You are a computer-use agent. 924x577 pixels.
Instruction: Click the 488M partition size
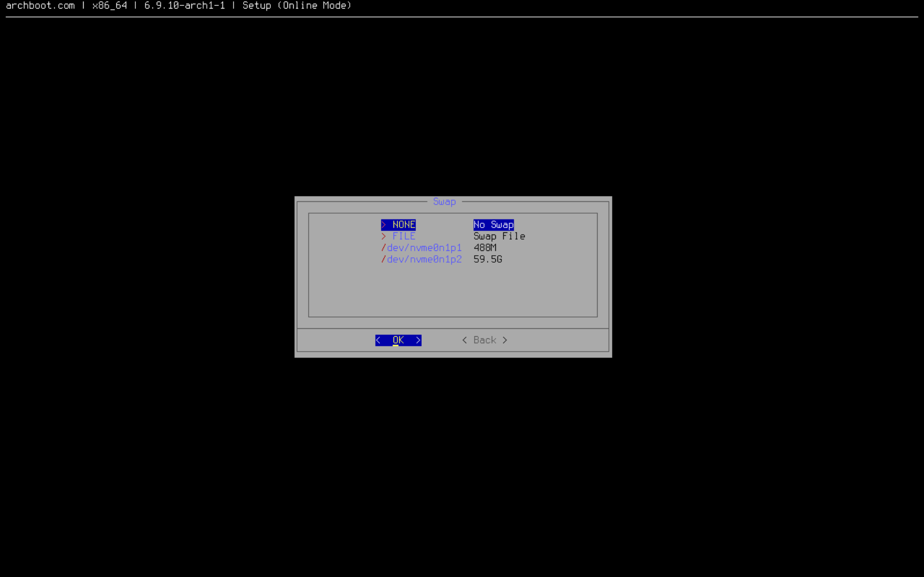(x=485, y=248)
